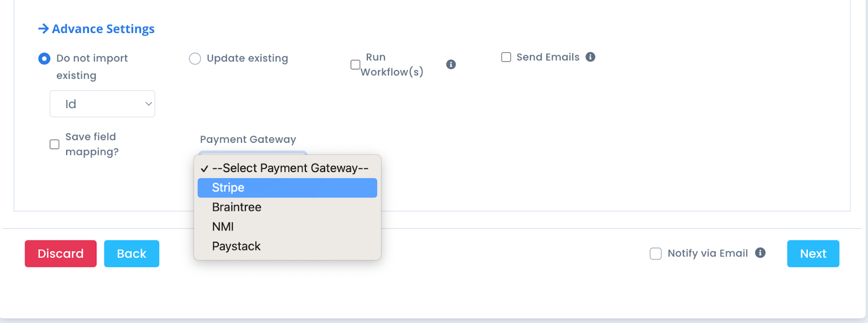The height and width of the screenshot is (323, 868).
Task: Choose Braintree from payment gateway list
Action: tap(288, 207)
